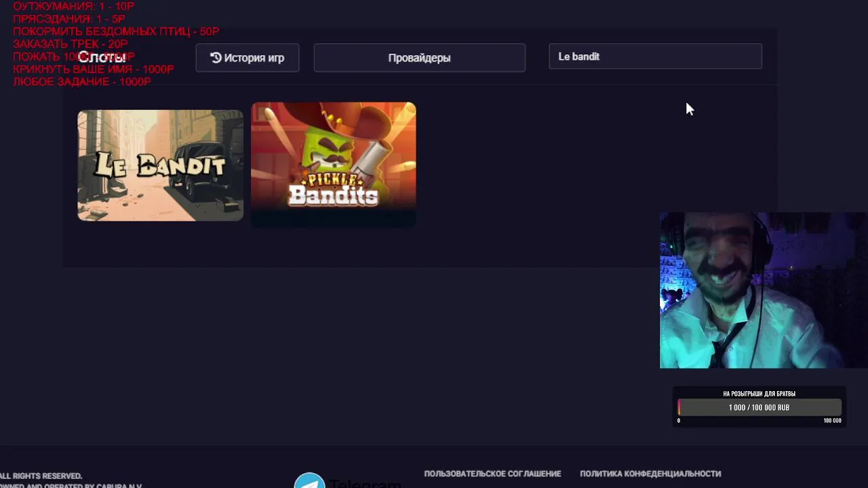The width and height of the screenshot is (868, 488).
Task: Click 'ПОКОРМИТЬ БЕЗДОМНЫХ ПТИЦ - 50Р' line
Action: coord(116,31)
